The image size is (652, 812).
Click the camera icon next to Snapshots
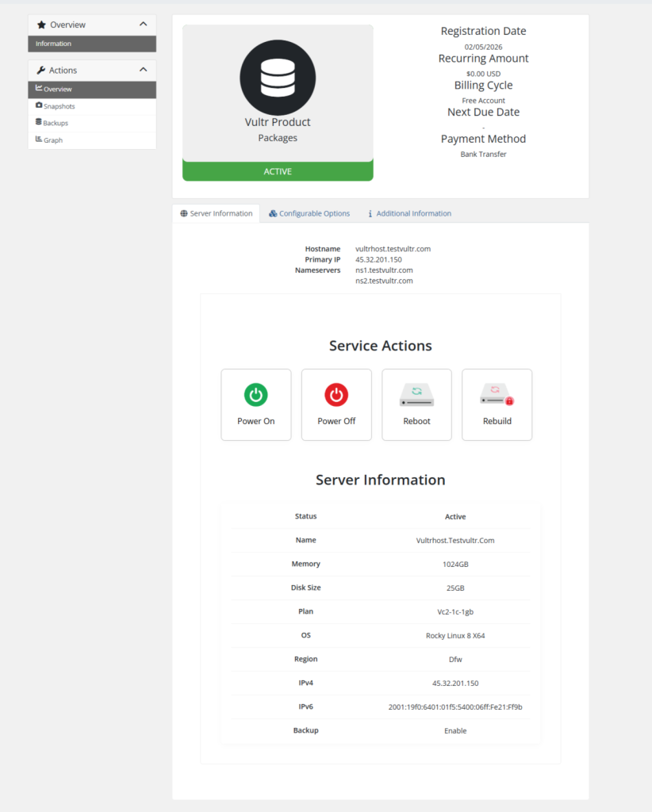[39, 105]
